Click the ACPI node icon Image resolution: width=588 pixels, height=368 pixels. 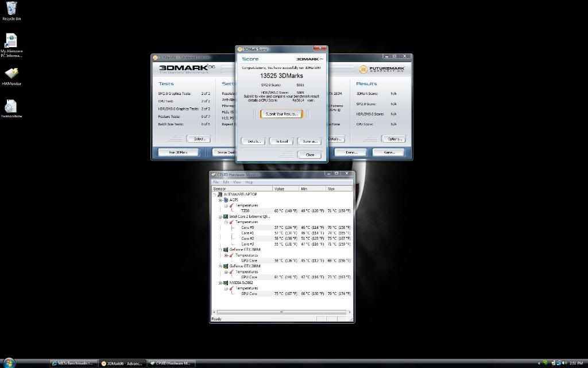pos(226,200)
